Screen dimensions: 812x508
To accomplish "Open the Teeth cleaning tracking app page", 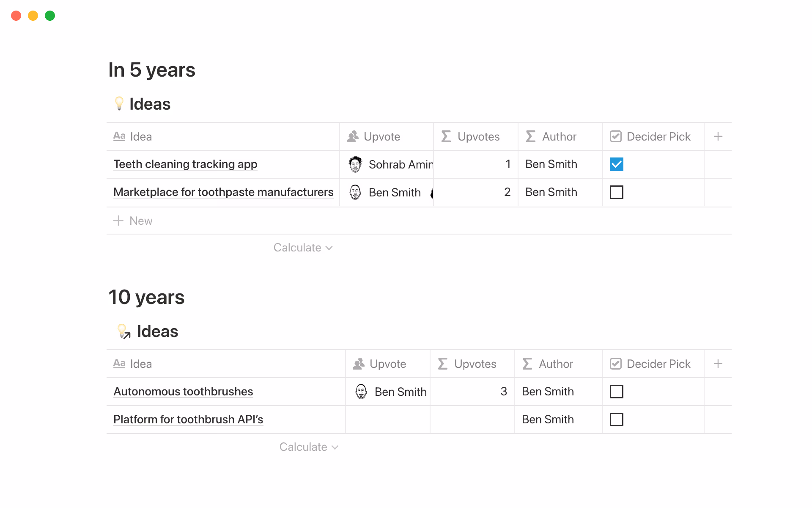I will coord(185,164).
